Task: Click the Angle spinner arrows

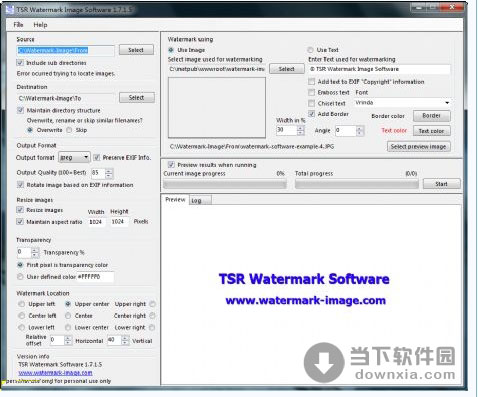Action: tap(360, 131)
